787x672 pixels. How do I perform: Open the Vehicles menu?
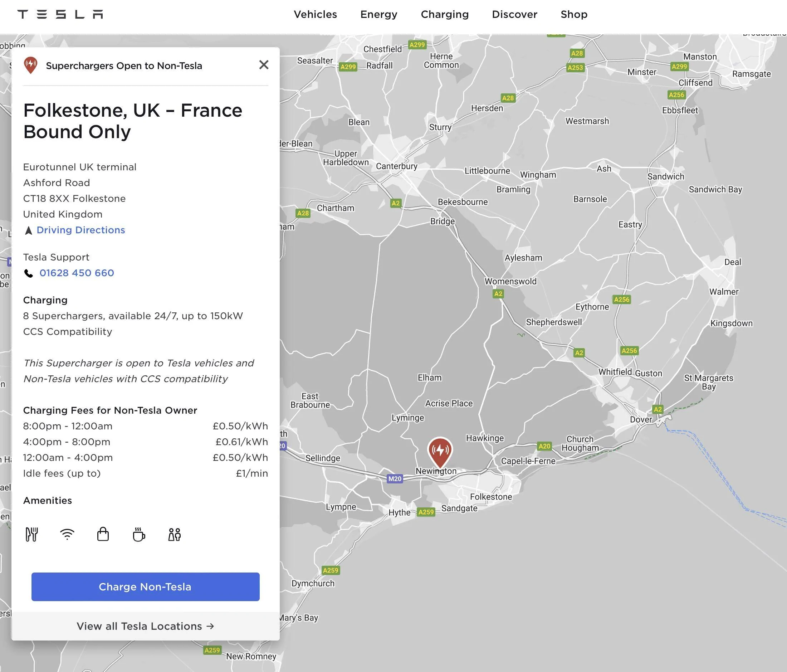pyautogui.click(x=315, y=14)
